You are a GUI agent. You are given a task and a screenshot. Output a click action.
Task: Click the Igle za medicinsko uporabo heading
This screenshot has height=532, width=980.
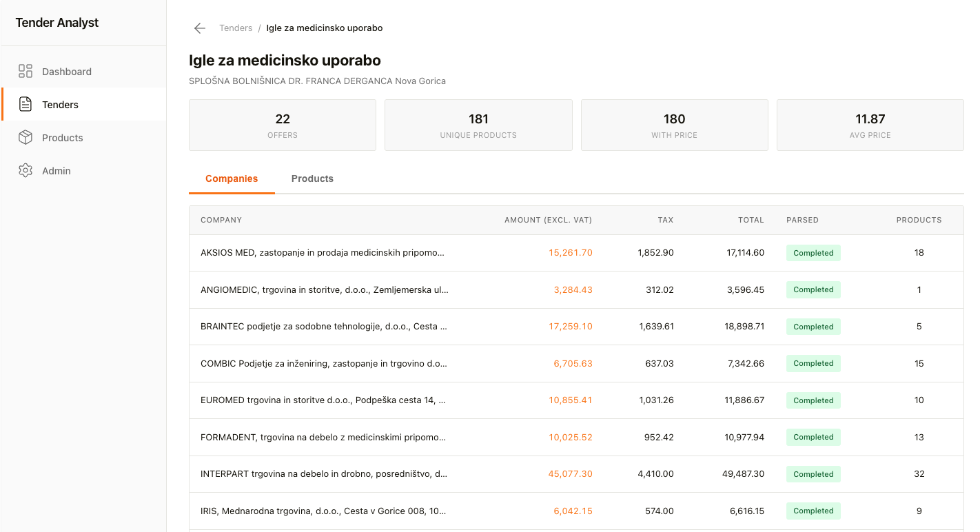285,61
